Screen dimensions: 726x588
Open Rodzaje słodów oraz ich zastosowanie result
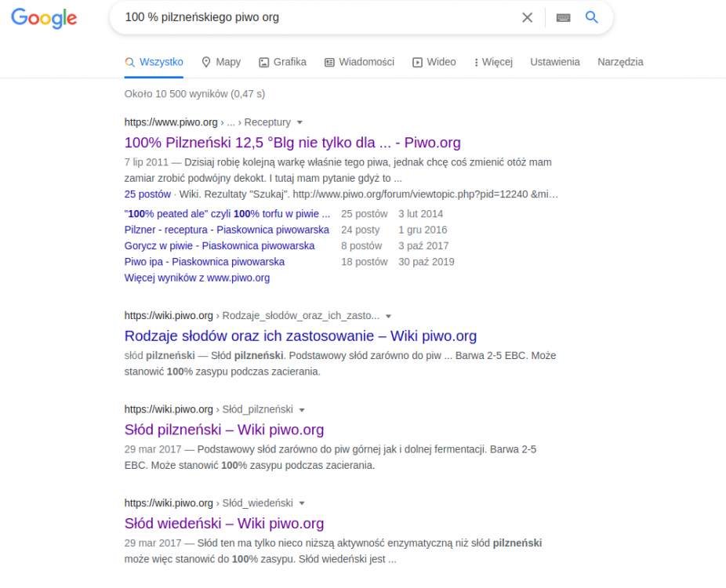coord(300,336)
